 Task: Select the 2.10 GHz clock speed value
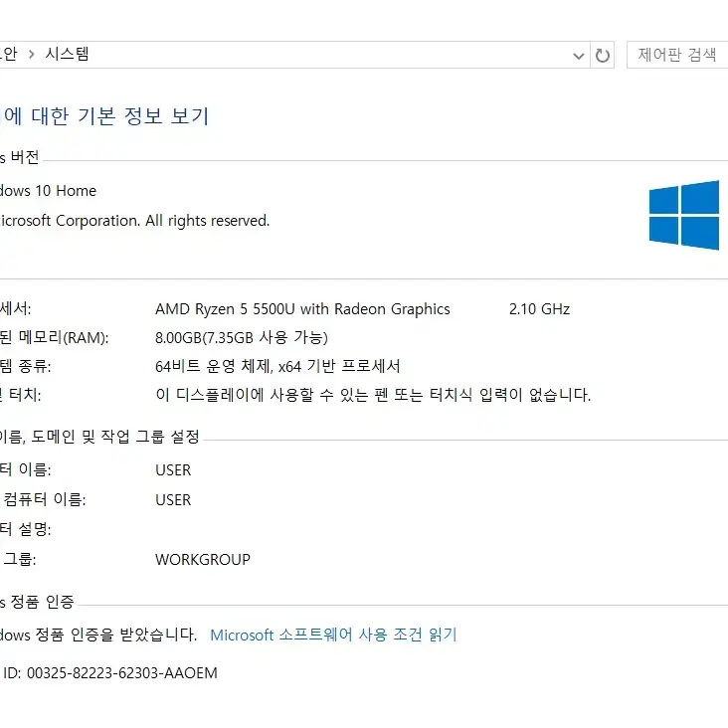pyautogui.click(x=539, y=309)
